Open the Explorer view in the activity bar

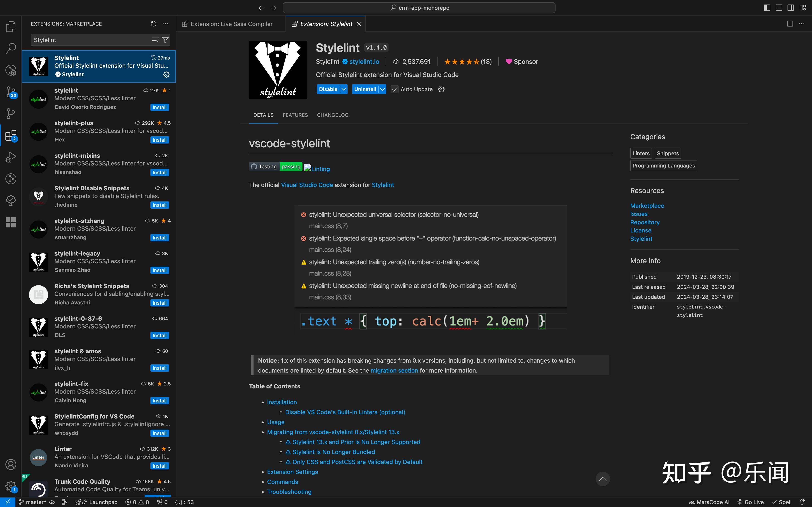11,26
